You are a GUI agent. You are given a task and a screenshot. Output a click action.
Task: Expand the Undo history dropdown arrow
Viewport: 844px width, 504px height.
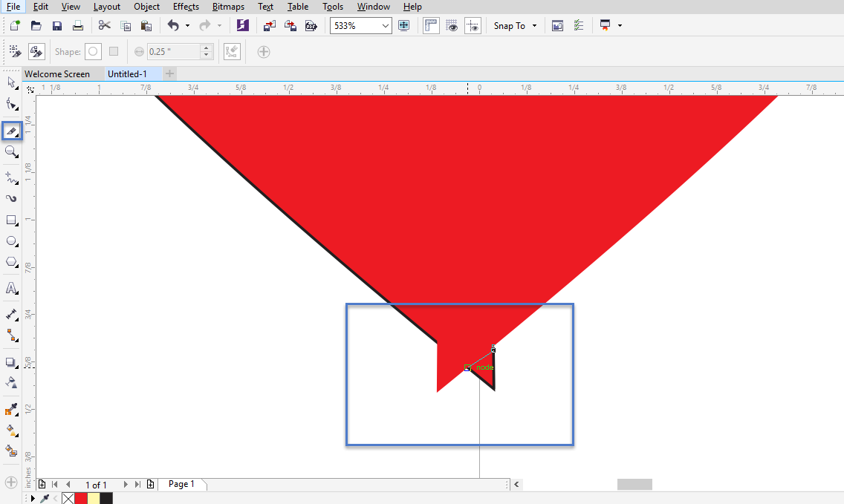189,25
